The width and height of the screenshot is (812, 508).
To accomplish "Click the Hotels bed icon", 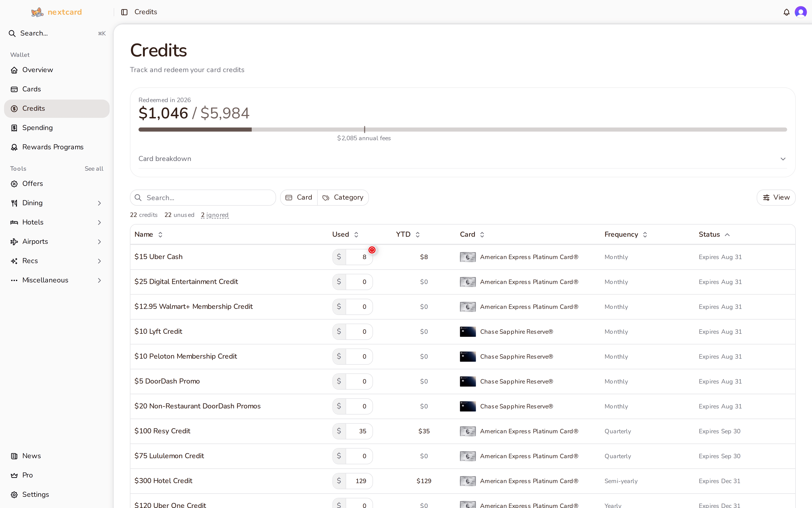I will click(x=14, y=222).
